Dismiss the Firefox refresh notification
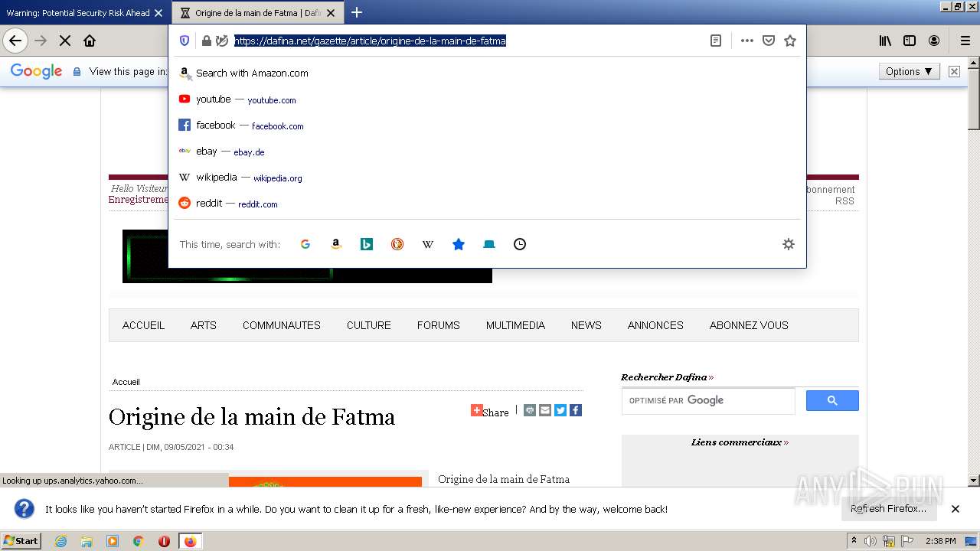Image resolution: width=980 pixels, height=551 pixels. (x=955, y=509)
